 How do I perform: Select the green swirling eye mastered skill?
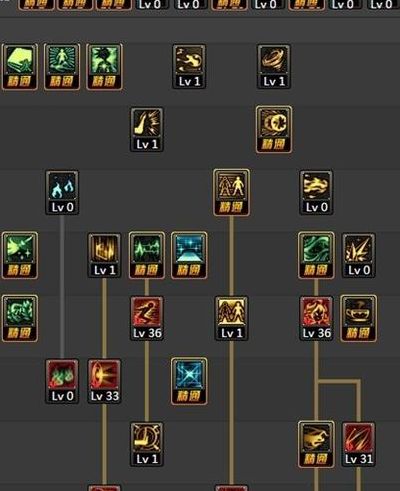point(316,255)
